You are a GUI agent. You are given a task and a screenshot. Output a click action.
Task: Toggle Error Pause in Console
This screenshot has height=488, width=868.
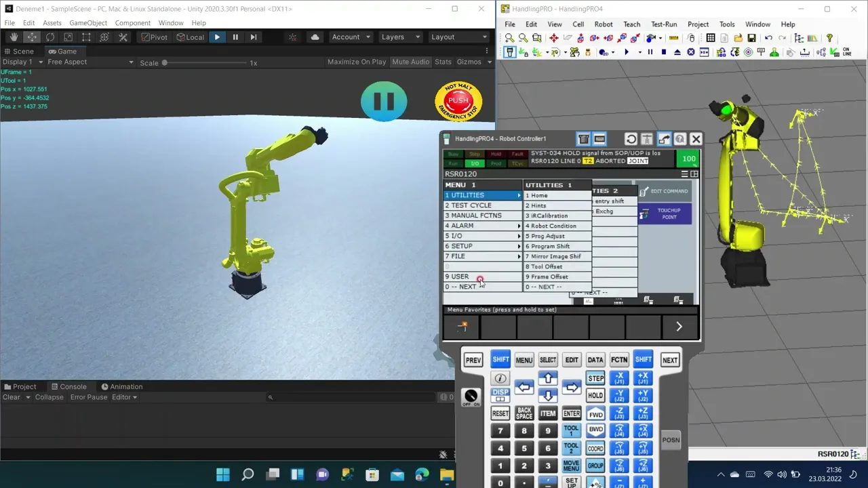89,397
